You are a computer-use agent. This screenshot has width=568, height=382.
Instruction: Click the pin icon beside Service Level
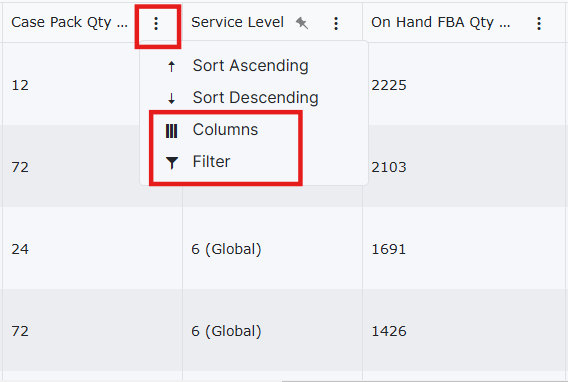[302, 23]
